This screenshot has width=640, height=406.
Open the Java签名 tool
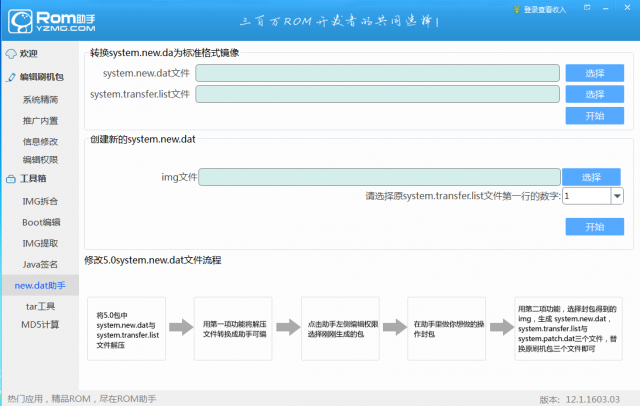coord(40,264)
